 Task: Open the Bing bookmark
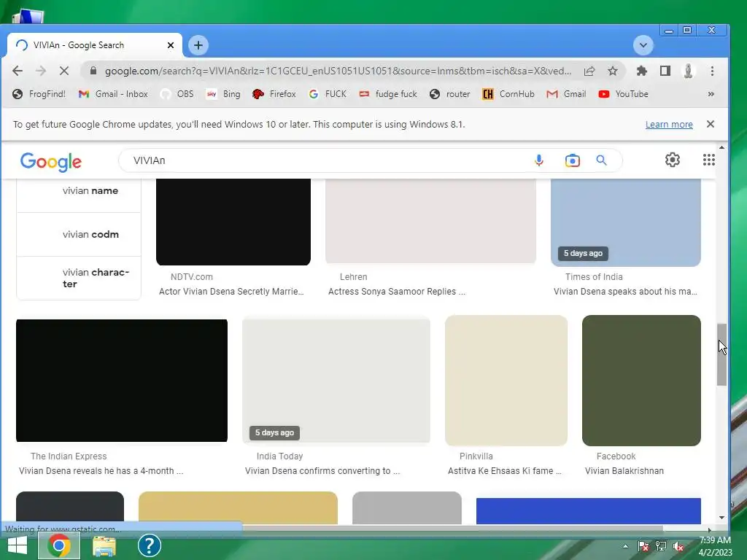tap(223, 94)
